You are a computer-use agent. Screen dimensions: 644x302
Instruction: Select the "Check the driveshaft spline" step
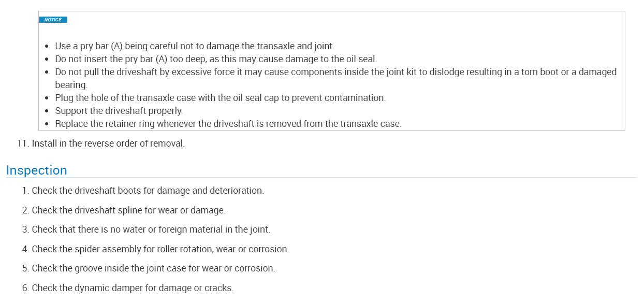pos(128,210)
